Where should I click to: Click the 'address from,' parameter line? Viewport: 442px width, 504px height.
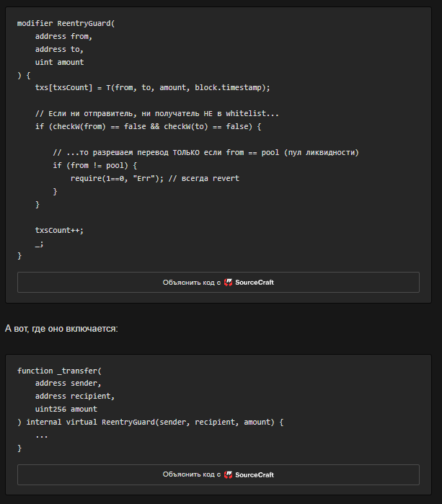click(63, 37)
